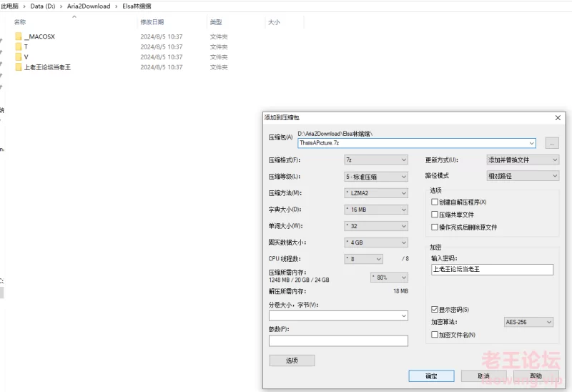The image size is (572, 392).
Task: Open 固实数据大小 dropdown showing 4 GB
Action: point(376,242)
